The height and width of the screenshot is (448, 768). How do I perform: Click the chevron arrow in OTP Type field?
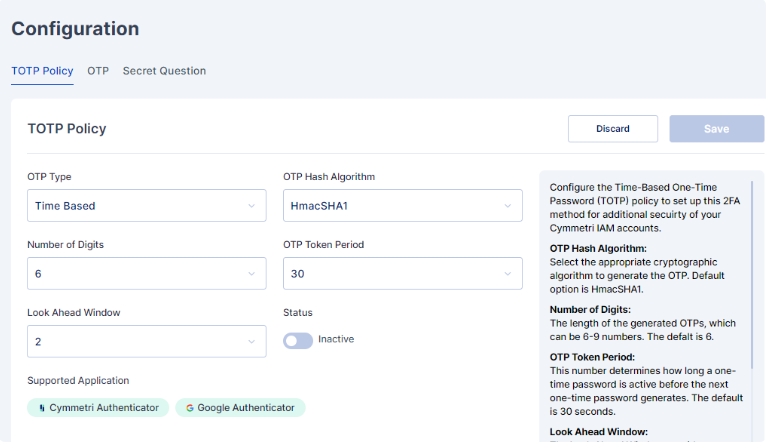251,206
